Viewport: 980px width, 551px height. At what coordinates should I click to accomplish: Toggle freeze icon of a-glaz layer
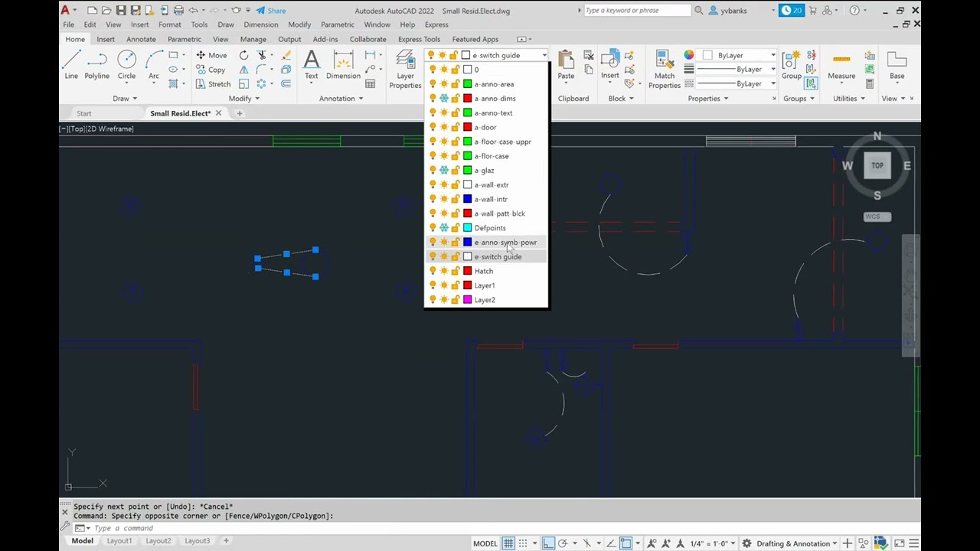tap(444, 170)
